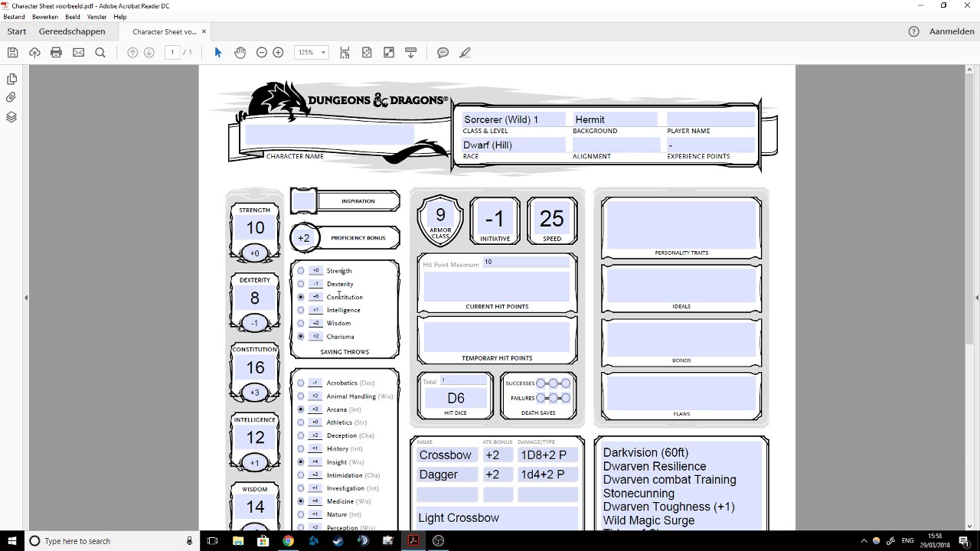Click the Inspiration checkbox field
Viewport: 980px width, 551px height.
click(x=304, y=201)
